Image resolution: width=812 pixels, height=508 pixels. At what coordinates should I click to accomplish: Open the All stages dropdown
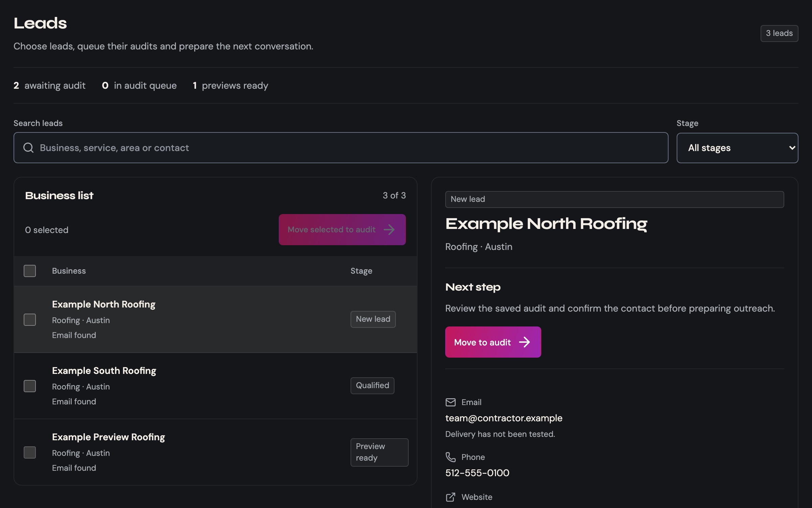[737, 148]
